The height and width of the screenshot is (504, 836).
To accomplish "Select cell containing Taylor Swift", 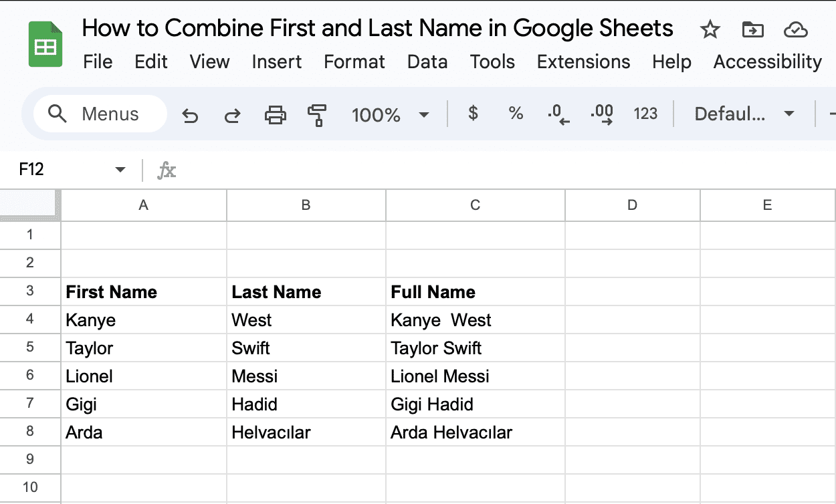I will (475, 348).
